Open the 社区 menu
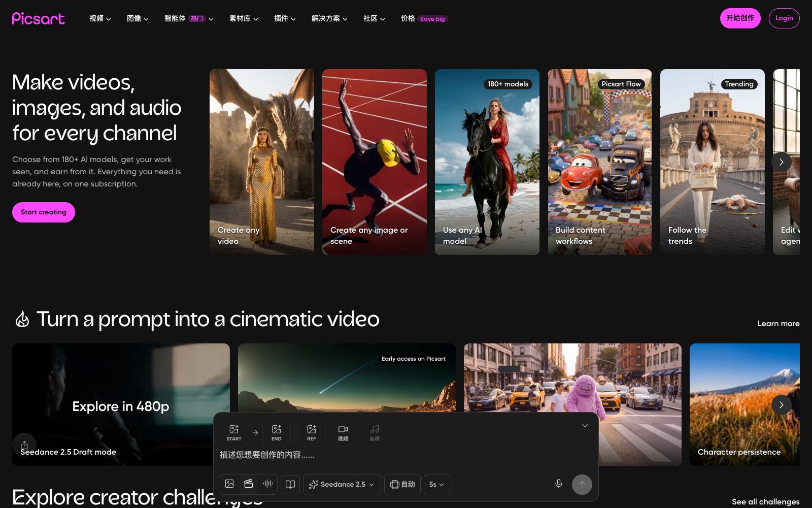 pyautogui.click(x=374, y=19)
